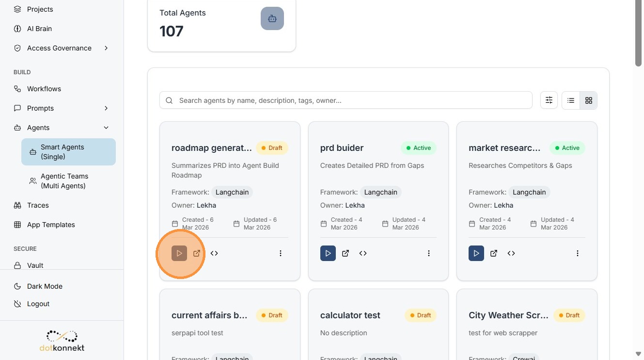Expand the Prompts submenu
The image size is (644, 360).
pos(106,108)
